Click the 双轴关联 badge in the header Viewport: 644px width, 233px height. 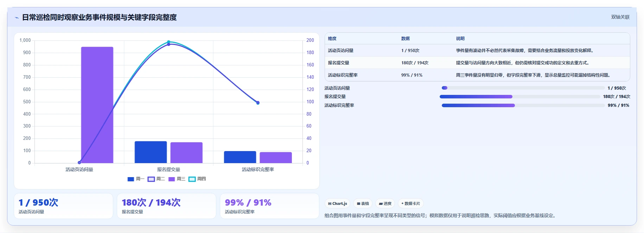[x=620, y=17]
